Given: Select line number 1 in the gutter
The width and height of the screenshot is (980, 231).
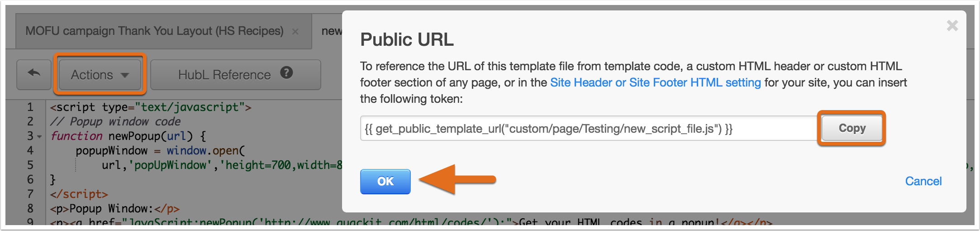Looking at the screenshot, I should (x=30, y=107).
